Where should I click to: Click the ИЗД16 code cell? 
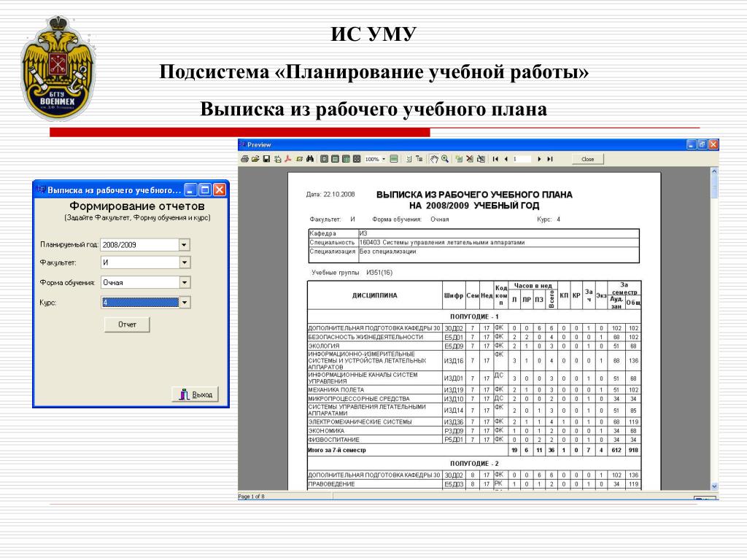pos(454,361)
